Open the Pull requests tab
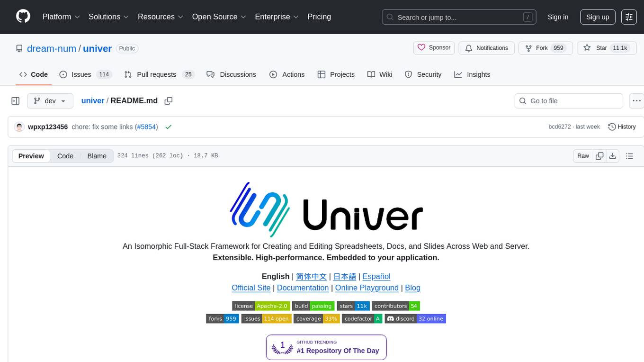This screenshot has width=644, height=362. (159, 74)
